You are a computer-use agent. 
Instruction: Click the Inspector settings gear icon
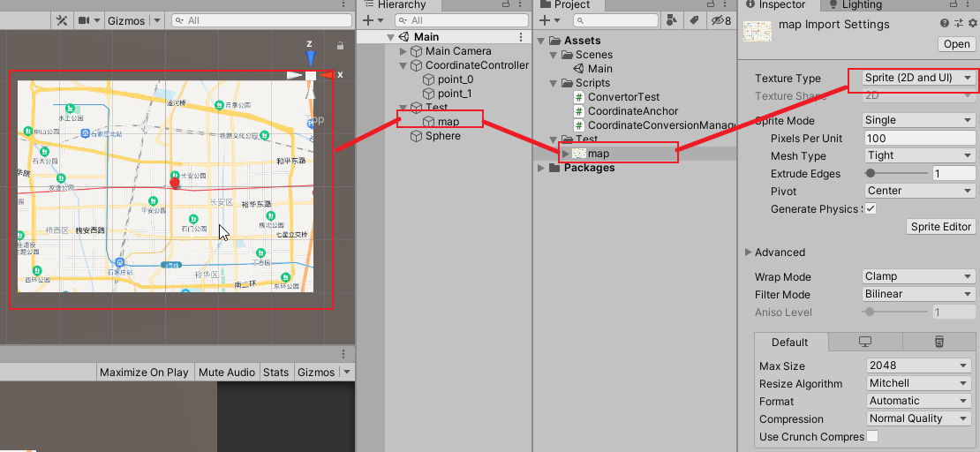[971, 24]
